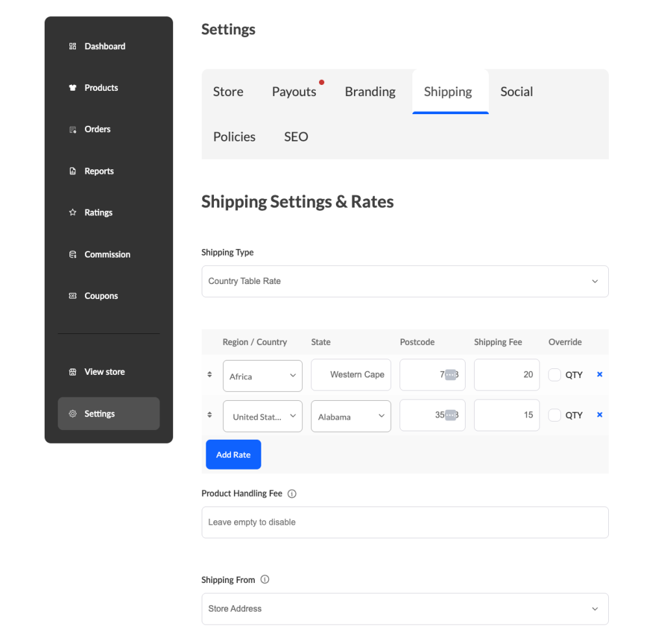
Task: Open the Ratings page
Action: coord(99,213)
